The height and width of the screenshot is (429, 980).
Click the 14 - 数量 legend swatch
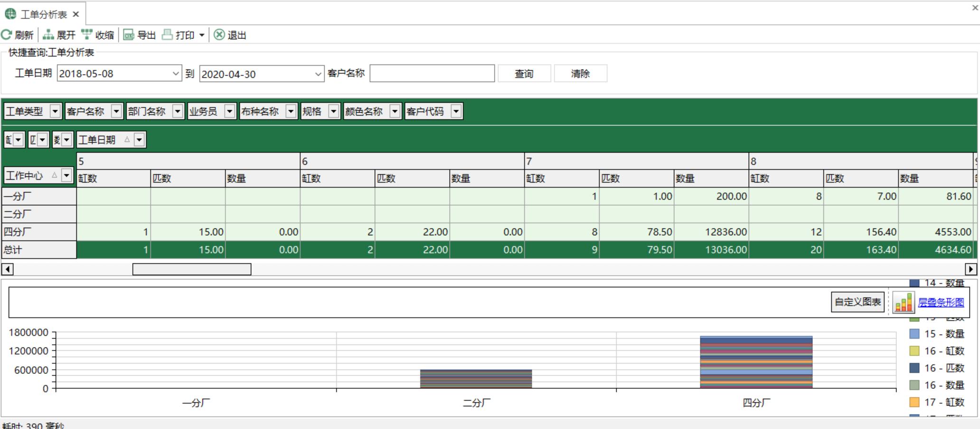[x=914, y=283]
